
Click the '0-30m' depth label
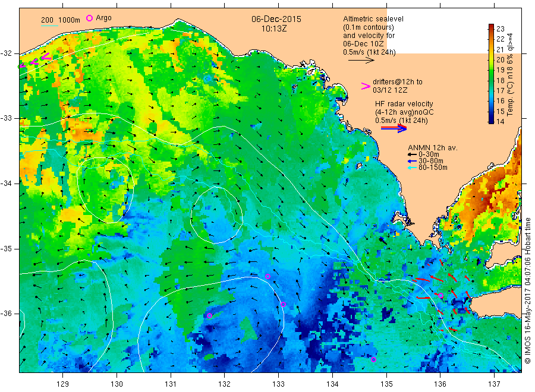pyautogui.click(x=429, y=154)
